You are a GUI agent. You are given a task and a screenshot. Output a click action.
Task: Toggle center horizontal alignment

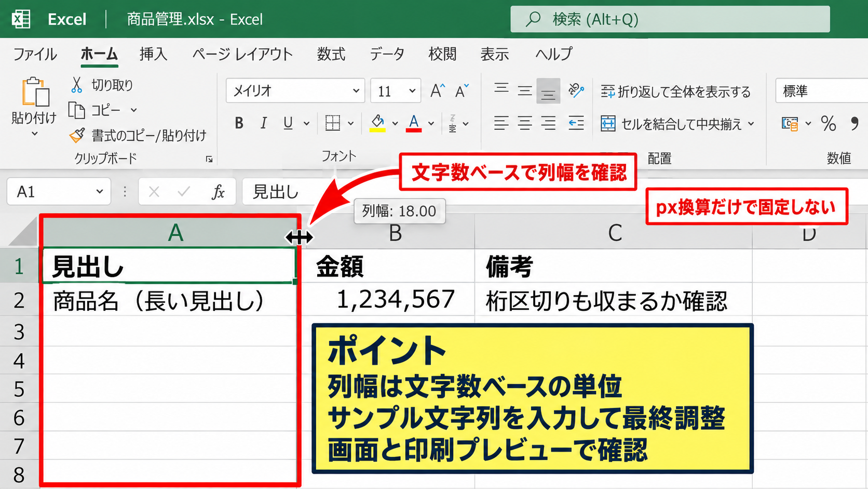[x=525, y=123]
